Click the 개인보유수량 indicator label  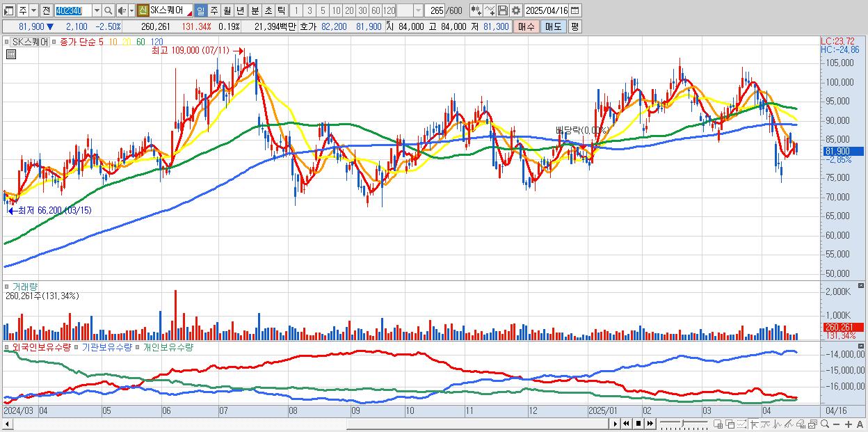click(168, 346)
